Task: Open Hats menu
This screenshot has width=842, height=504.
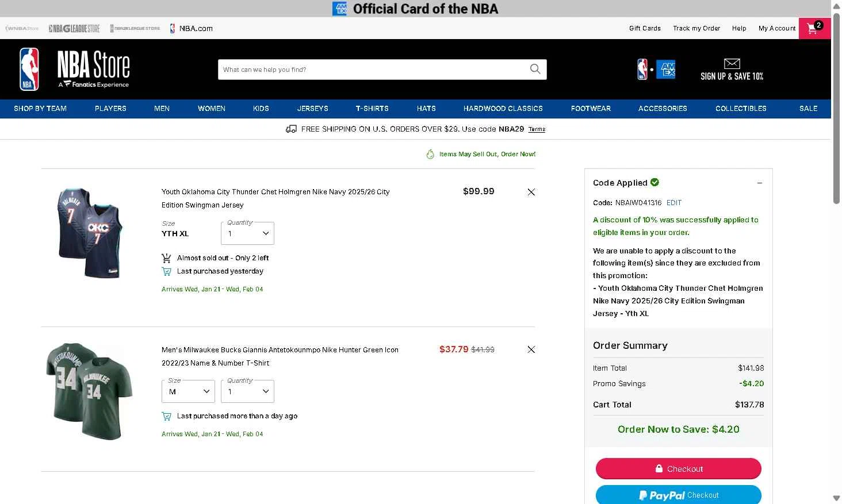Action: pos(426,109)
